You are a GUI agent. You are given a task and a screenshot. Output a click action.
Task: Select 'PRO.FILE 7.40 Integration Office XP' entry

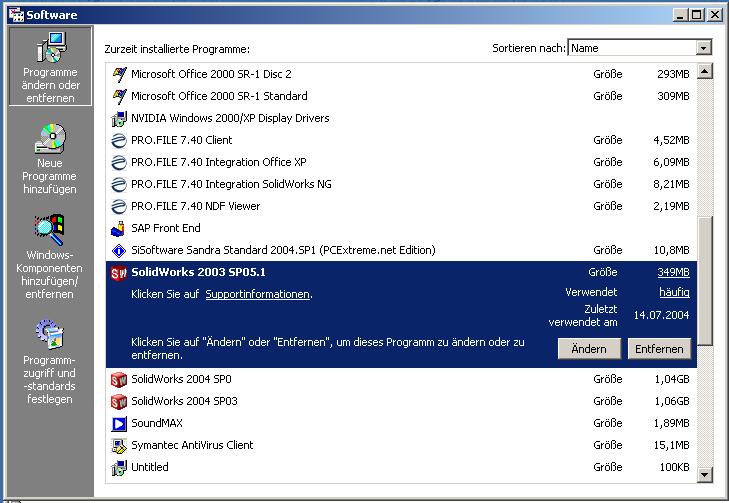(x=401, y=162)
